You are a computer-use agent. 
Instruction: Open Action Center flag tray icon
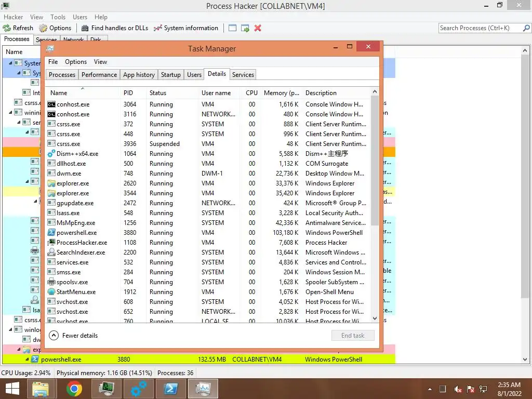click(471, 389)
